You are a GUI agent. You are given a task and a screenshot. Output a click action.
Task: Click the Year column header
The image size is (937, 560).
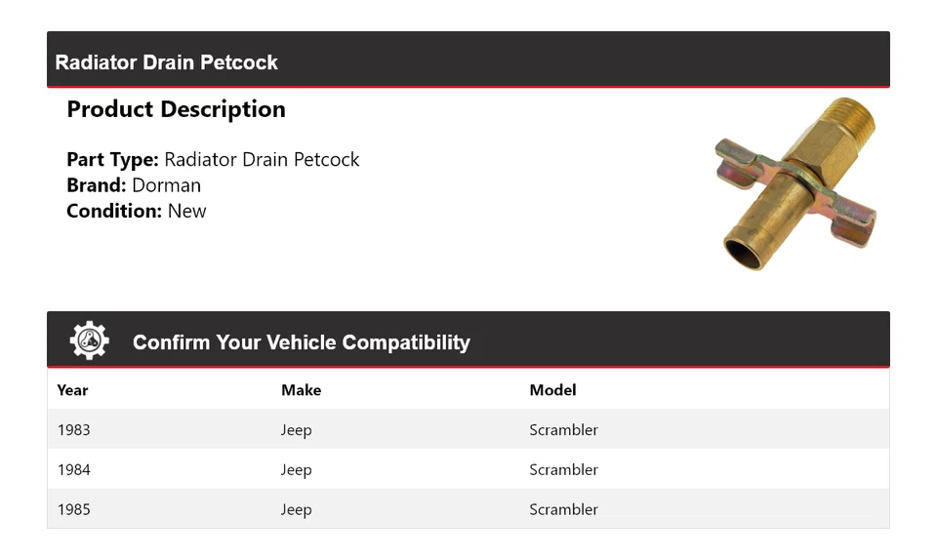(72, 390)
